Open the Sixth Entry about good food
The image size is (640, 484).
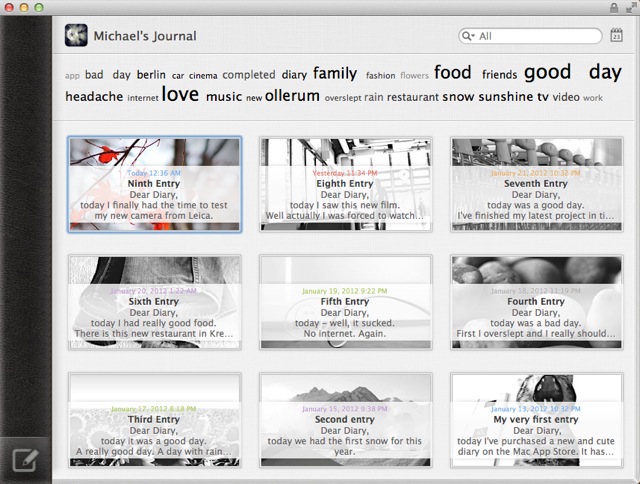tap(154, 301)
